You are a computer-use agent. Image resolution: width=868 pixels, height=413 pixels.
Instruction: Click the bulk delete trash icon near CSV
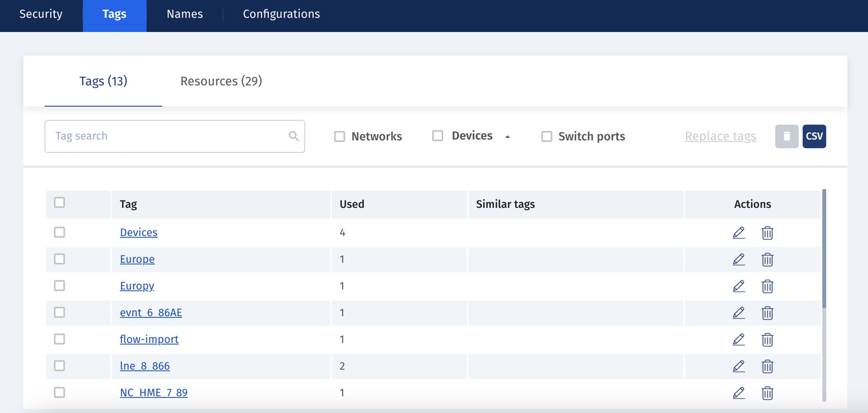coord(786,136)
